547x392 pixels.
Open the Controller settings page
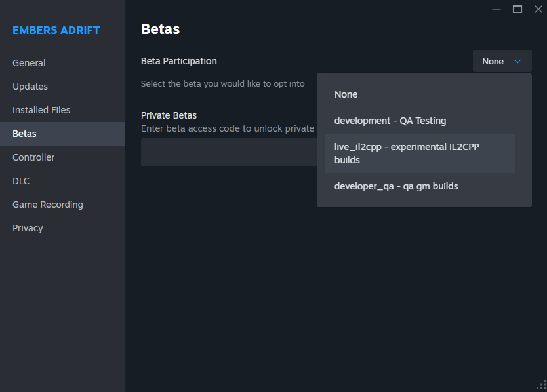(x=33, y=157)
